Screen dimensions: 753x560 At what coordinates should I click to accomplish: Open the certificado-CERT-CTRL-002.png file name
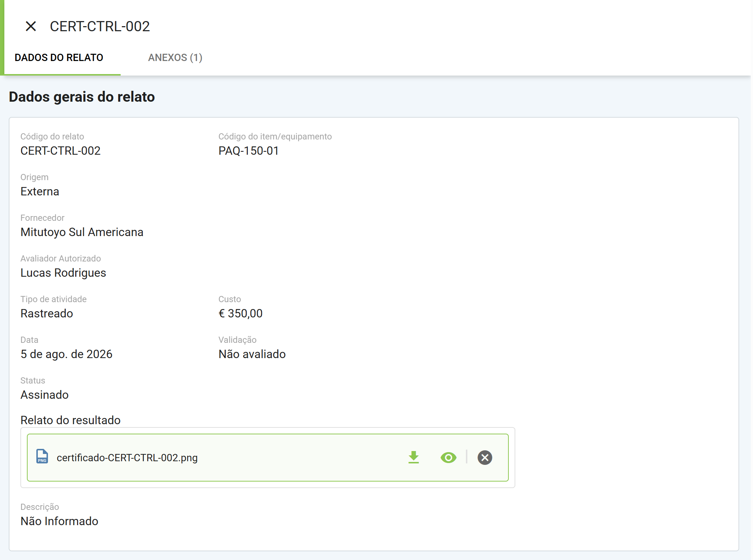(127, 458)
